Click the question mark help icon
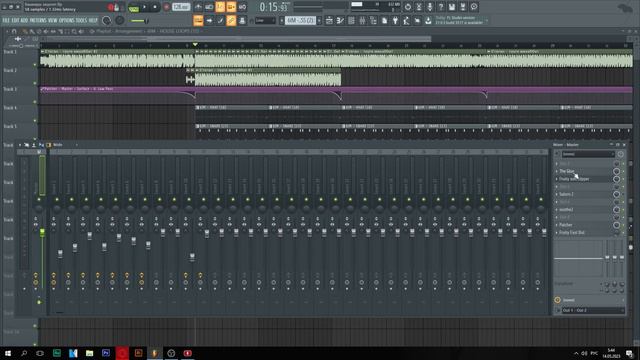 pyautogui.click(x=441, y=7)
